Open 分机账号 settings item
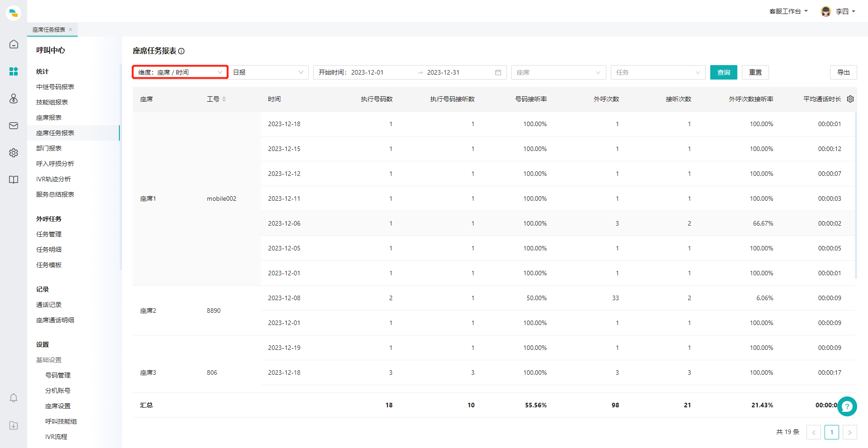 point(58,391)
